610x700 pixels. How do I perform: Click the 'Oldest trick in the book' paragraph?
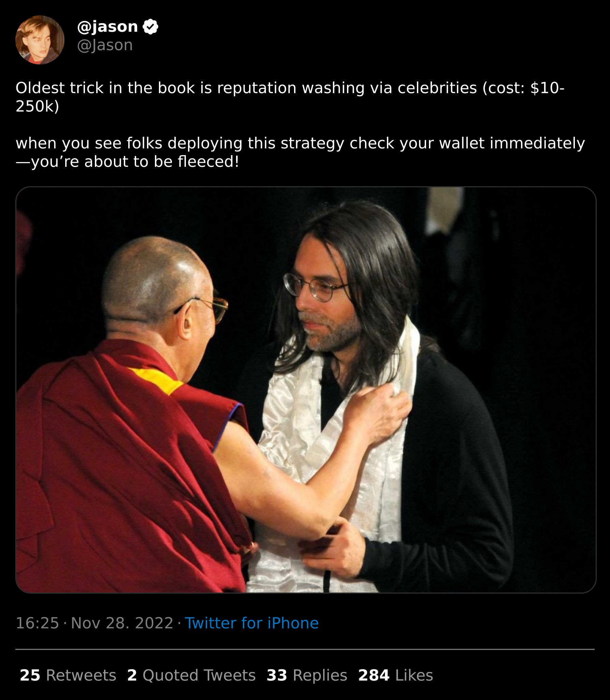(290, 97)
